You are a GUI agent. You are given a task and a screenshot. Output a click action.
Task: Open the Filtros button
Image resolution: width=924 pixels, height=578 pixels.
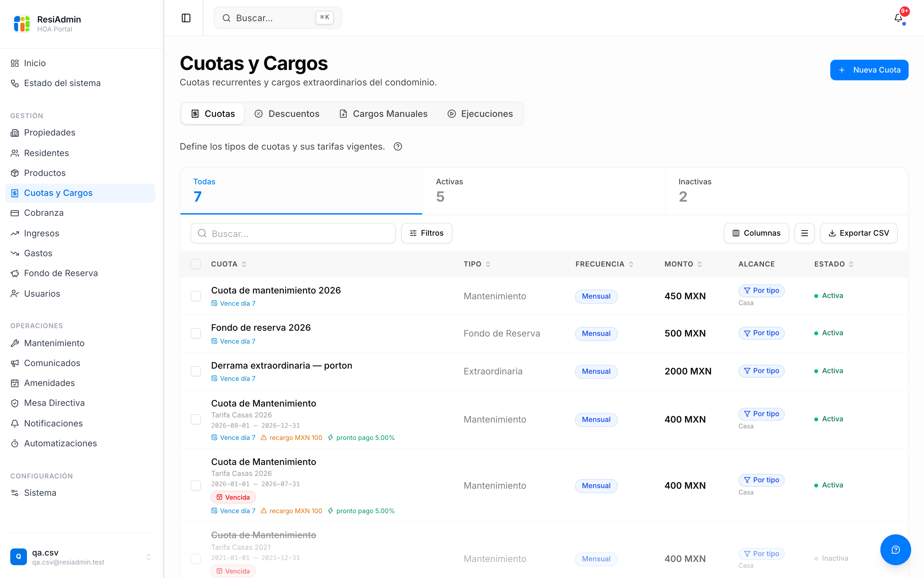pos(426,233)
